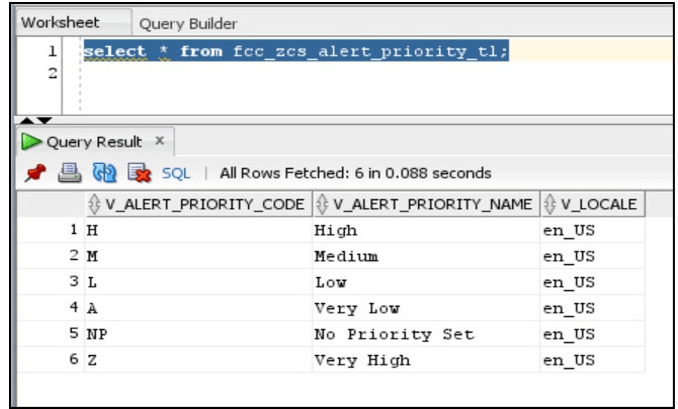Sort by V_ALERT_PRIORITY_NAME column header
The width and height of the screenshot is (678, 409).
pyautogui.click(x=426, y=204)
